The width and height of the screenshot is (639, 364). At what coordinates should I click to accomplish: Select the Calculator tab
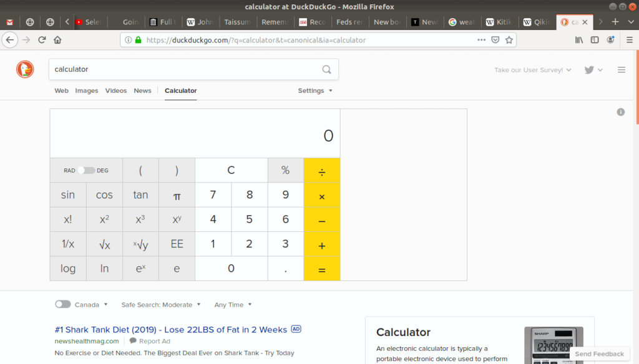[180, 91]
